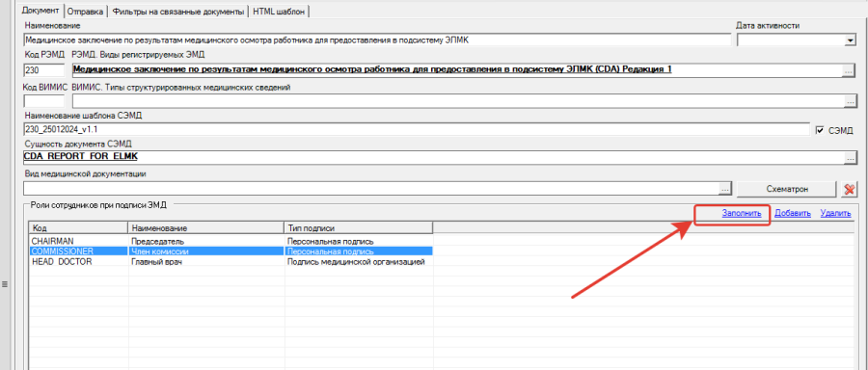Click the Добавить link

click(793, 213)
